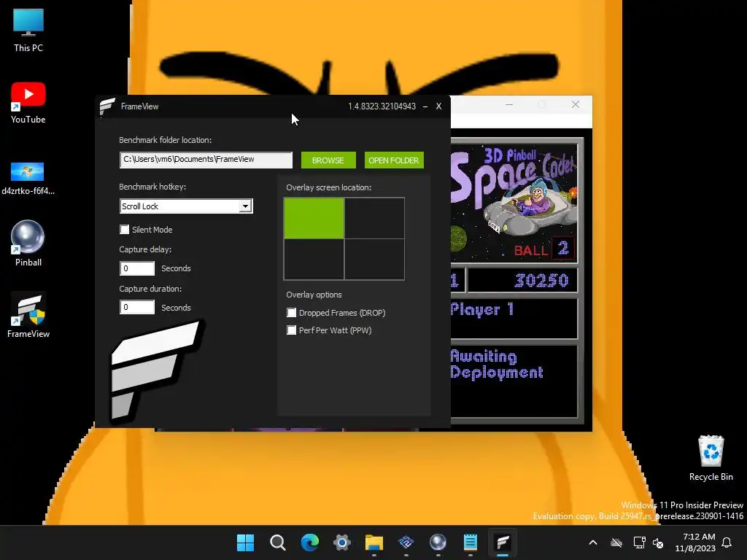Switch to the blue diamond app in taskbar

[x=406, y=542]
